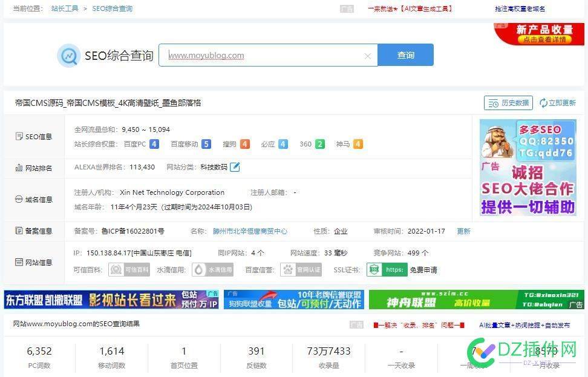Click the 移动词数 value 1,614
Viewport: 588px width, 377px height.
tap(112, 351)
